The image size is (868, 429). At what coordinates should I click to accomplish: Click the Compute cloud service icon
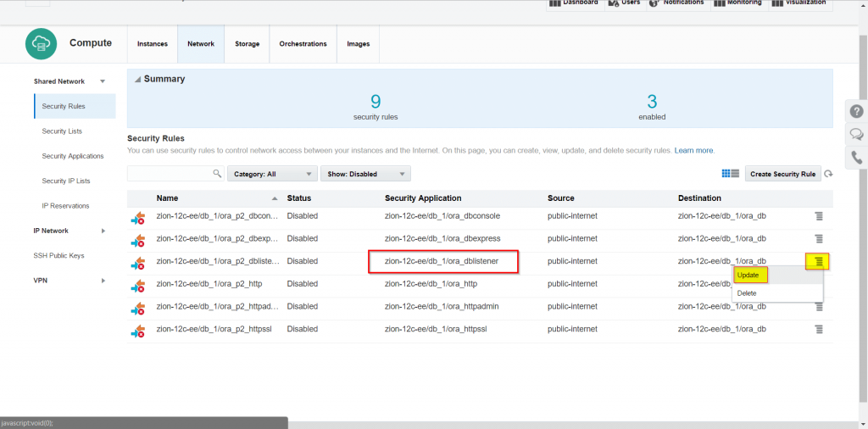pyautogui.click(x=40, y=43)
